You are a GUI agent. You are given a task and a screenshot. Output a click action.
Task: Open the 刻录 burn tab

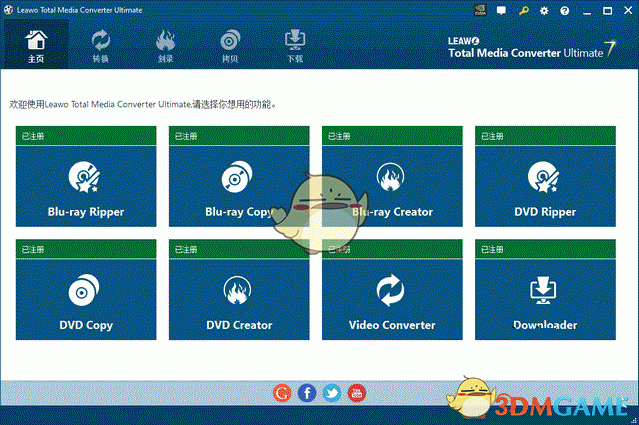tap(165, 46)
